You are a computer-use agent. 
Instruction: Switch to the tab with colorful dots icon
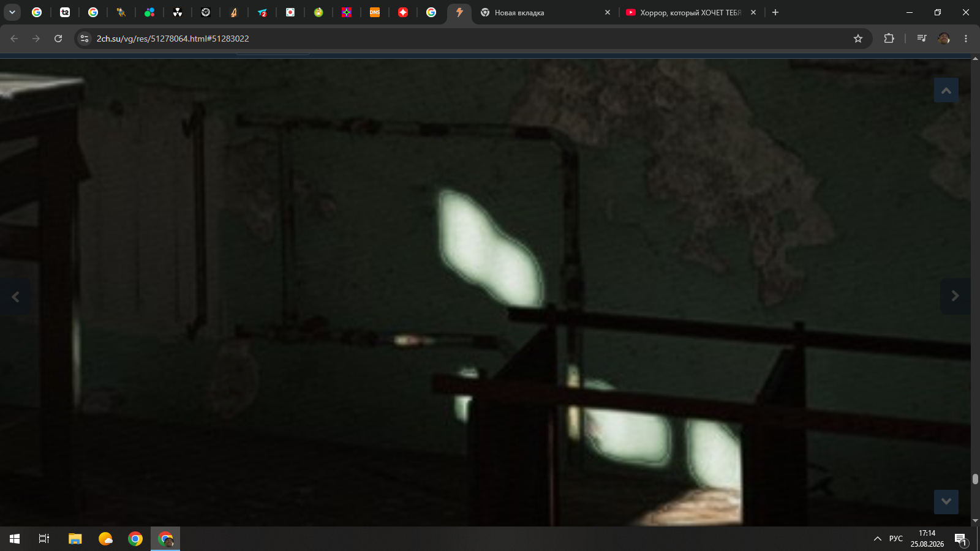[149, 12]
